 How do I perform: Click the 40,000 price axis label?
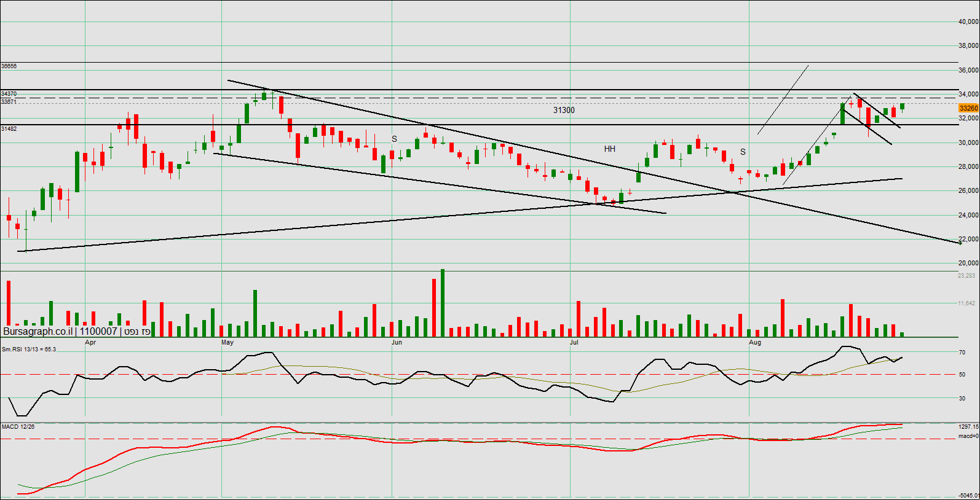tap(968, 21)
